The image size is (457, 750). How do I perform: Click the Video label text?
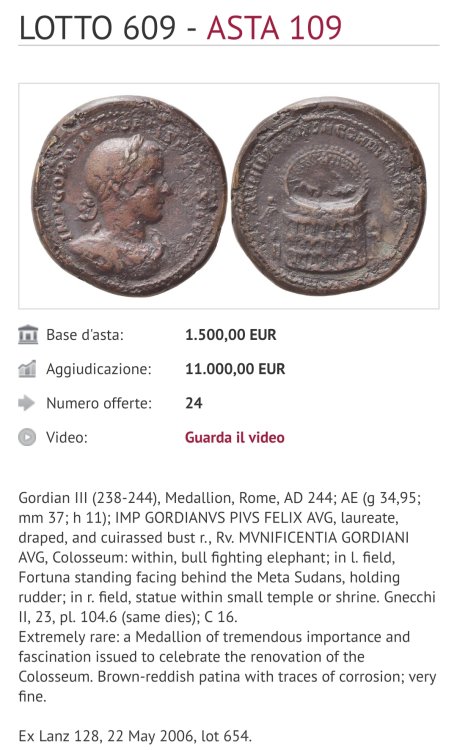[x=67, y=437]
